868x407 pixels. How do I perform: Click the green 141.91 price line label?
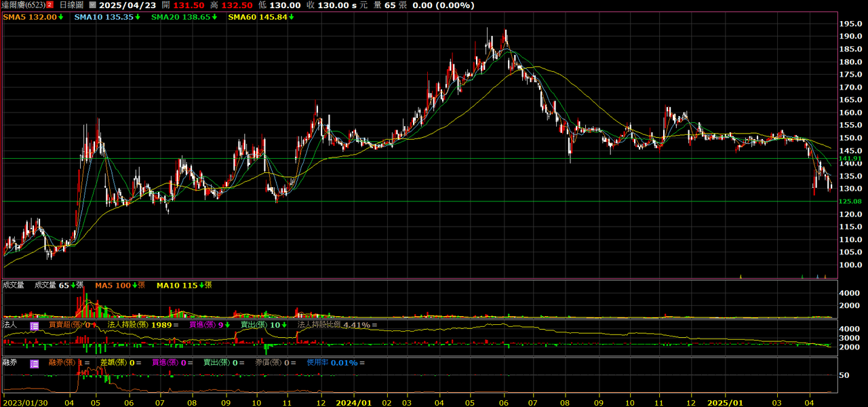850,158
